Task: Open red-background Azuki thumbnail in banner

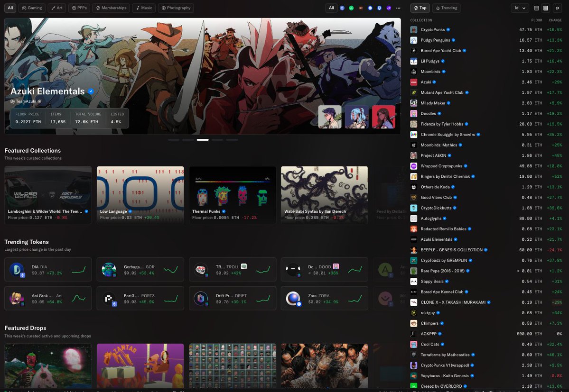Action: tap(383, 117)
